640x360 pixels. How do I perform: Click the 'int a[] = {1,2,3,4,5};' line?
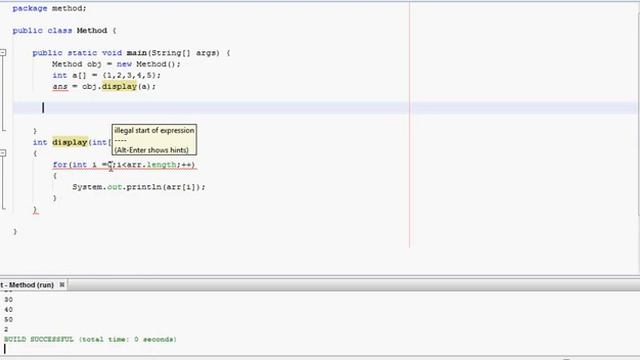point(107,76)
